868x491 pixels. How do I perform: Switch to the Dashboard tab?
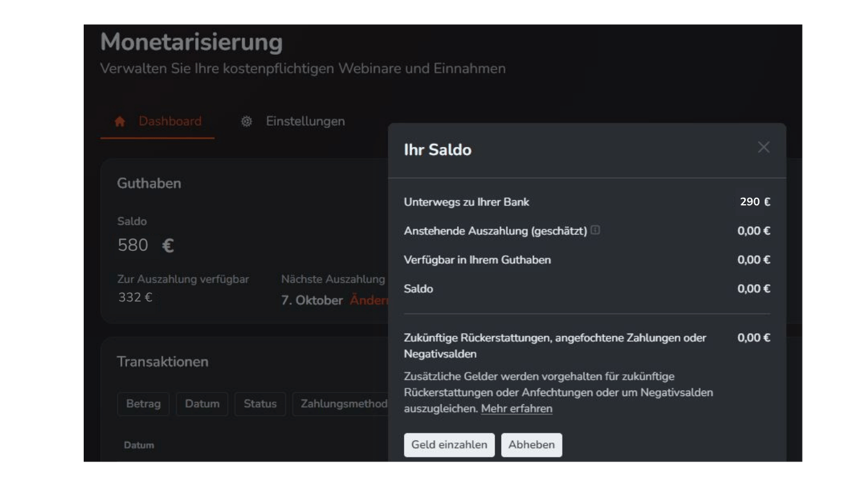(170, 122)
